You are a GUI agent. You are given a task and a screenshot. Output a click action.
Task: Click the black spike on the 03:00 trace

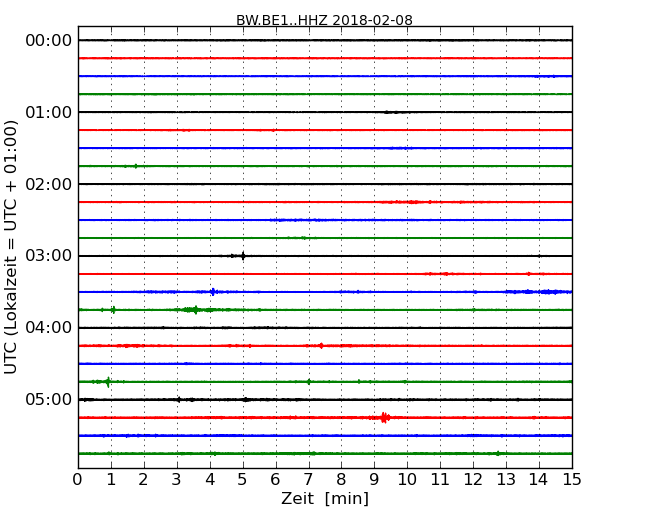coord(243,256)
